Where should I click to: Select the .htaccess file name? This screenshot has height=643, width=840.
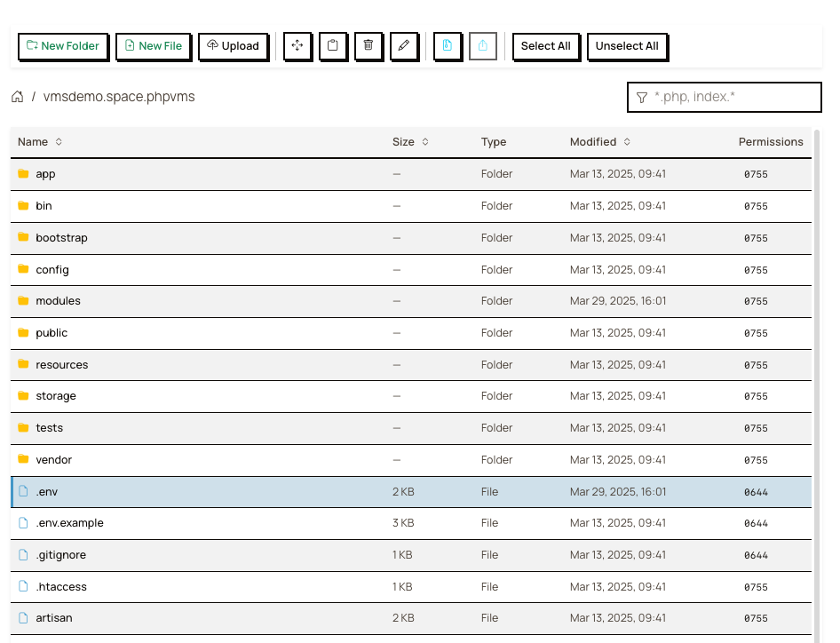[x=61, y=587]
